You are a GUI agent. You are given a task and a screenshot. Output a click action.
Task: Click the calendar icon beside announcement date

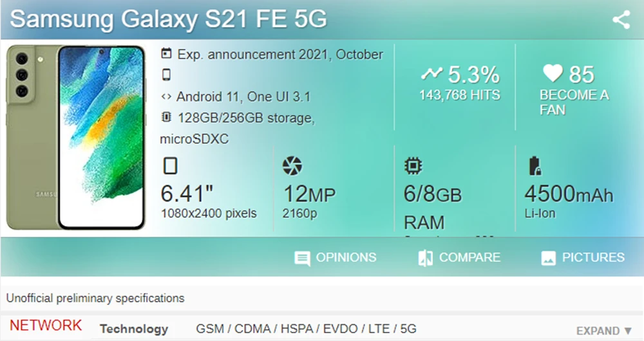(x=167, y=54)
